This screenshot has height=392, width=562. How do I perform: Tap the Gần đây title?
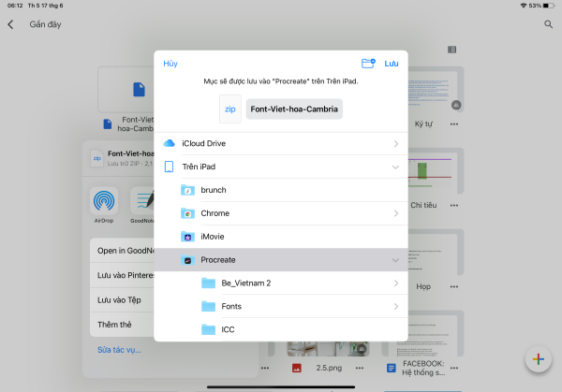coord(45,24)
